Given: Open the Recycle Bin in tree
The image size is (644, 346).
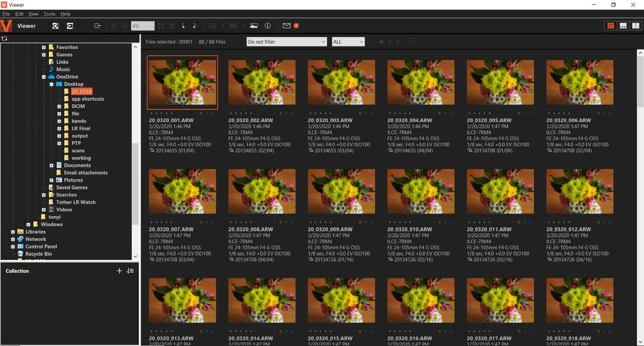Looking at the screenshot, I should point(38,254).
